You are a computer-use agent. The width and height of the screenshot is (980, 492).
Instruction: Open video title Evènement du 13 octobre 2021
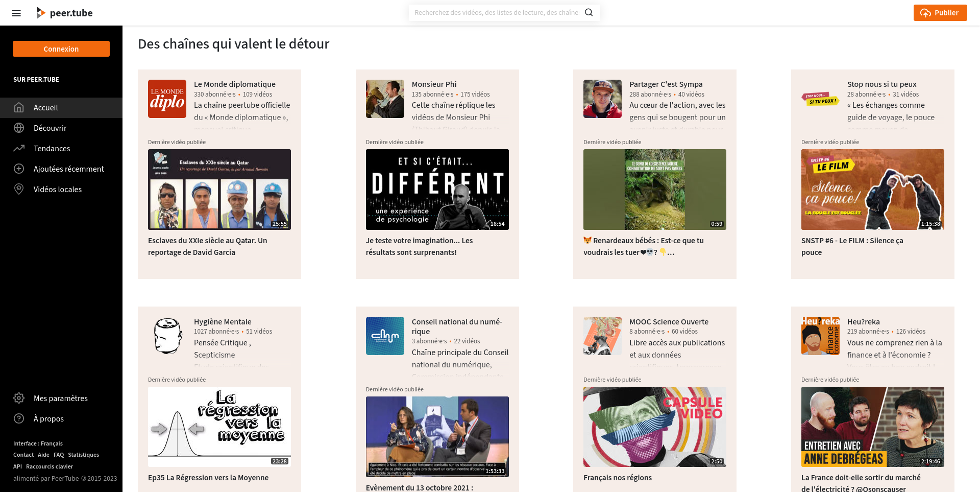click(x=420, y=487)
